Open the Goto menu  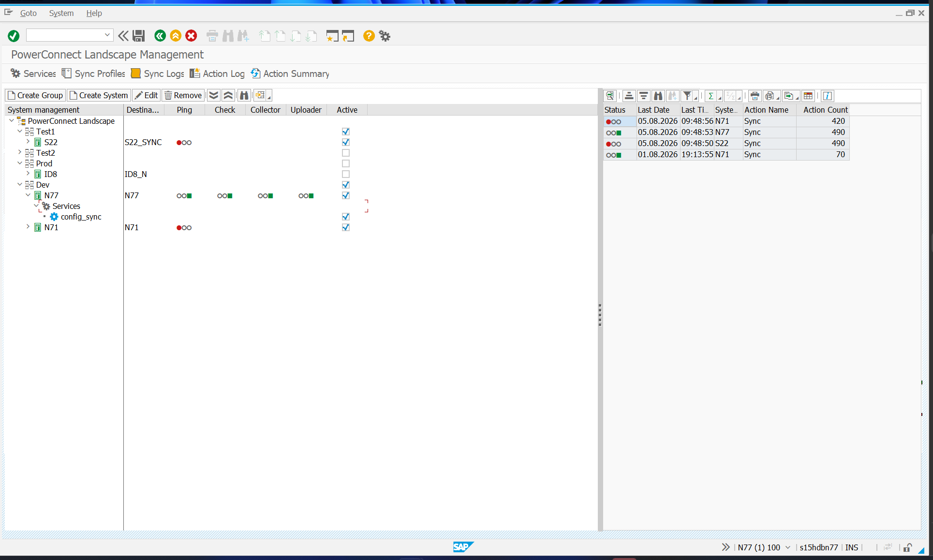point(29,13)
